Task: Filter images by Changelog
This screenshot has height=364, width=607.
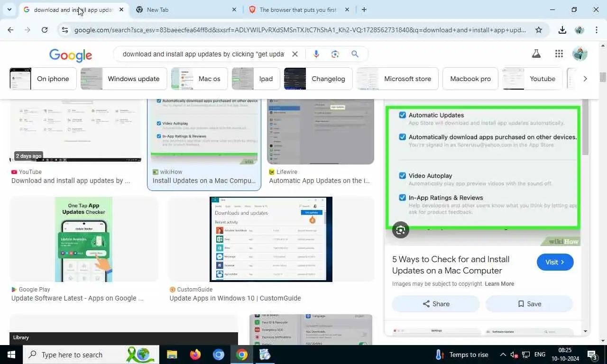Action: (x=318, y=79)
